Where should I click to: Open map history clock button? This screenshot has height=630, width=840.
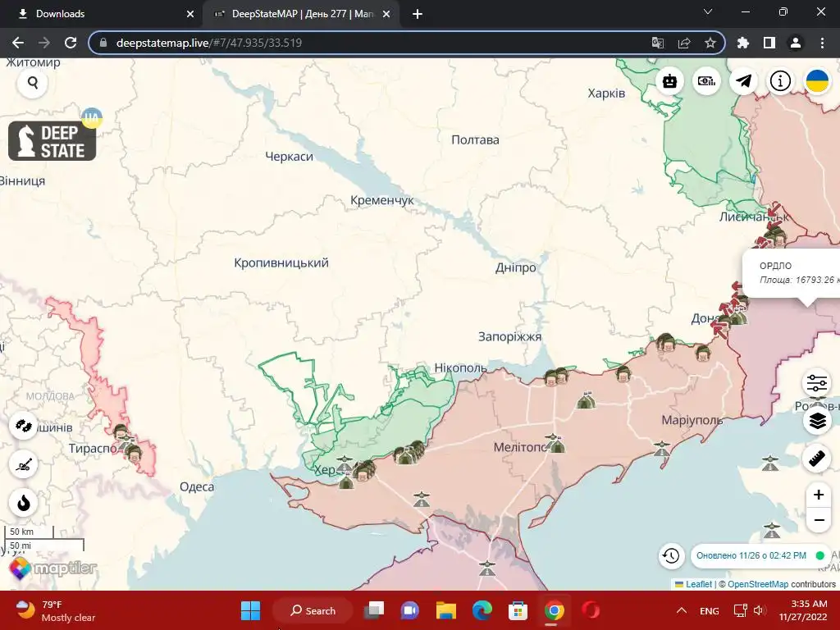671,555
